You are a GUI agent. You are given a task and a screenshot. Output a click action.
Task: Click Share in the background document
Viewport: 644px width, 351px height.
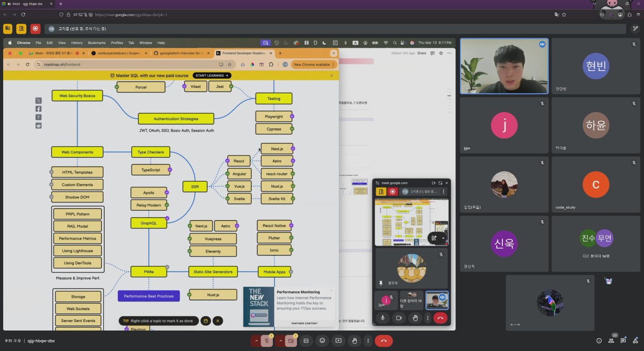coord(422,53)
